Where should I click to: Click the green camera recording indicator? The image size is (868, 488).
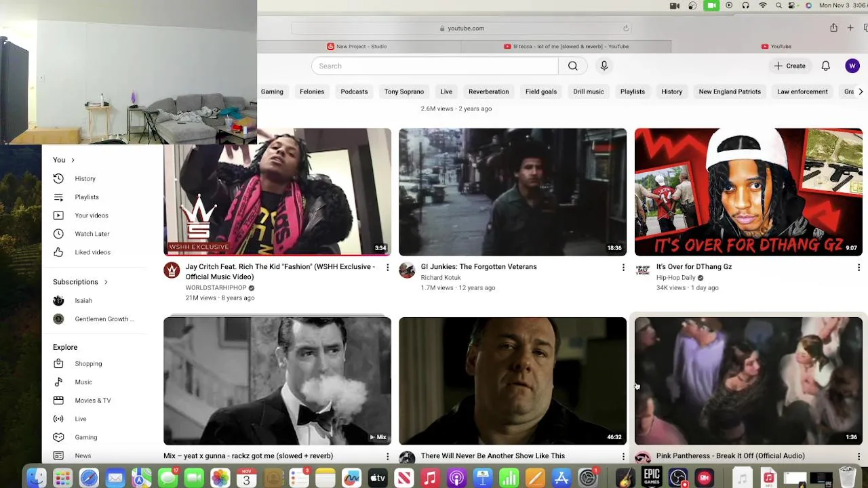(x=711, y=5)
